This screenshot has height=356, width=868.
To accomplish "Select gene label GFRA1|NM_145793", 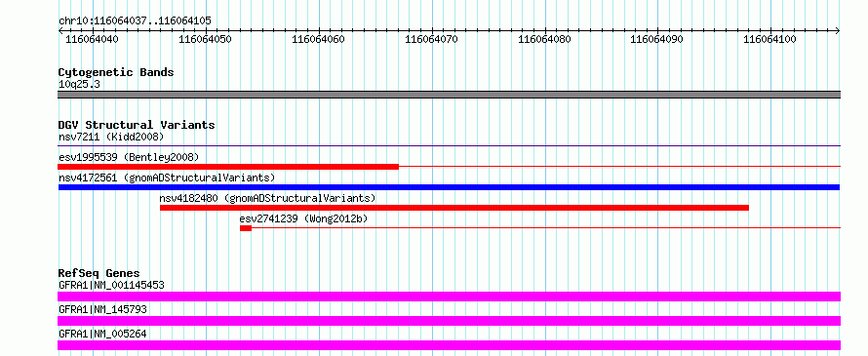I will tap(102, 309).
